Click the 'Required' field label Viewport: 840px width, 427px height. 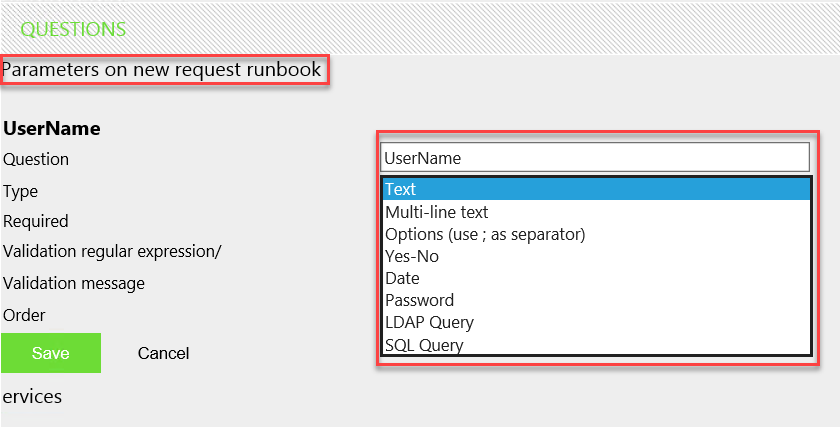point(36,221)
